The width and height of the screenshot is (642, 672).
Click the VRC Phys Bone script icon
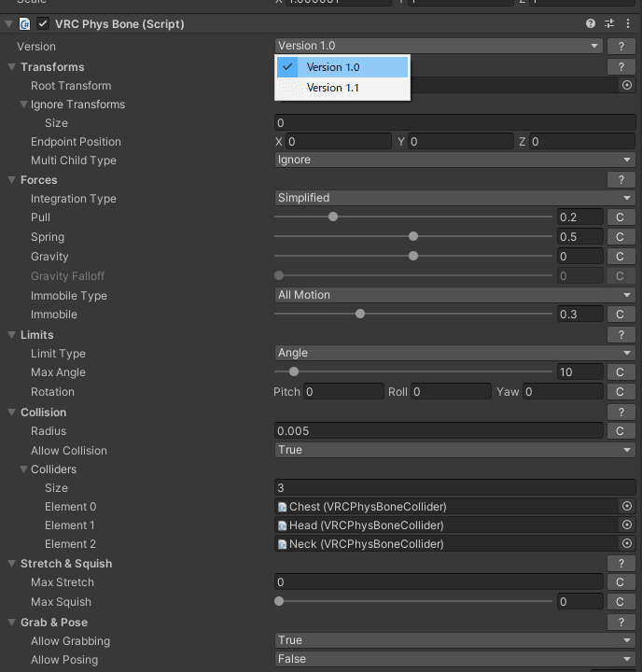point(25,23)
